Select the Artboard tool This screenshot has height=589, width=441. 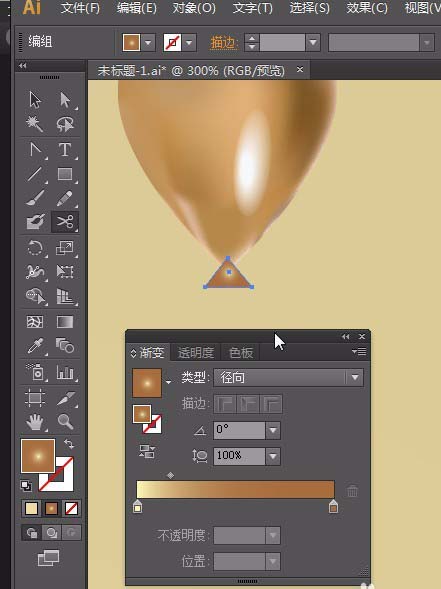(35, 398)
